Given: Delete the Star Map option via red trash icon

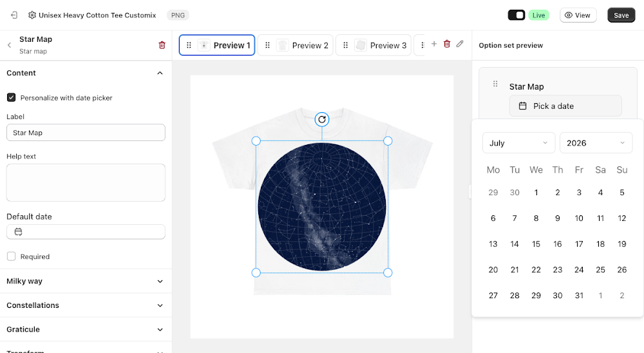Looking at the screenshot, I should (162, 45).
